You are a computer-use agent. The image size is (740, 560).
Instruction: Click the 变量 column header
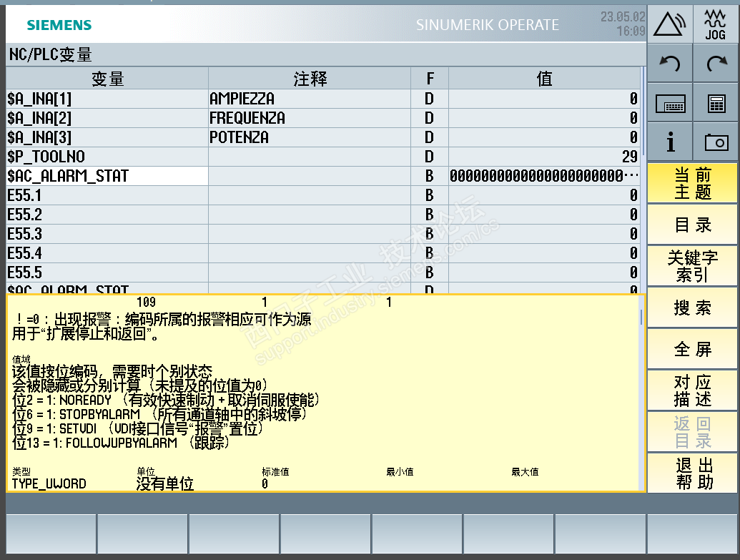coord(107,79)
